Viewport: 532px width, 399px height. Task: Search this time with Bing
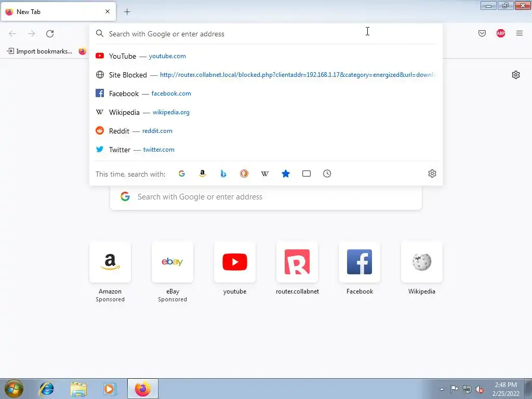223,174
